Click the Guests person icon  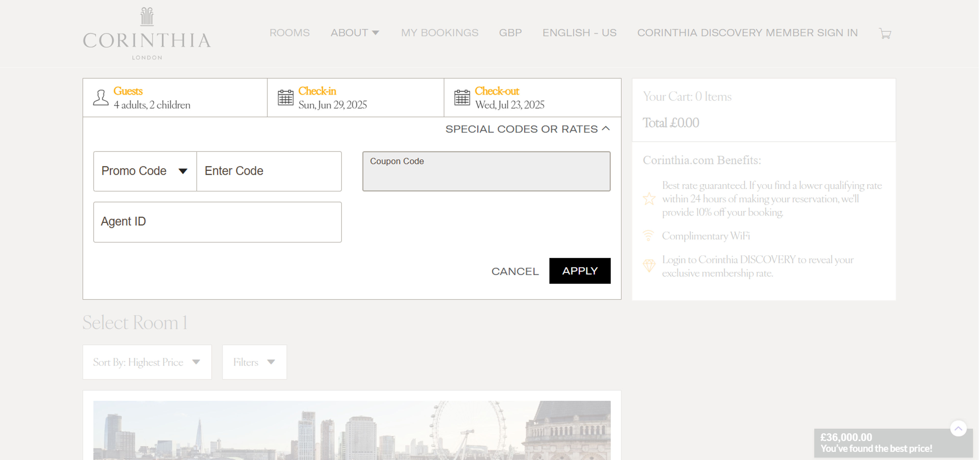[101, 98]
